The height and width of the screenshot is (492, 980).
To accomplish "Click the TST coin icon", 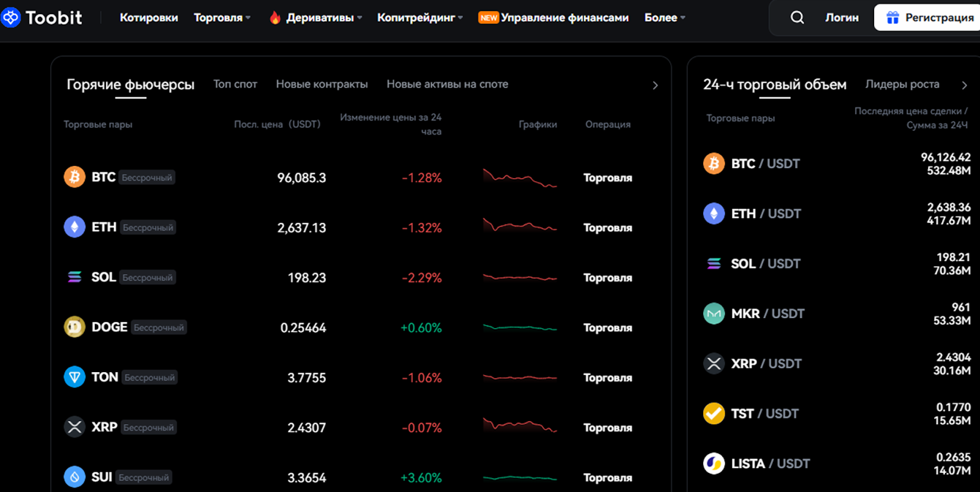I will pos(714,414).
